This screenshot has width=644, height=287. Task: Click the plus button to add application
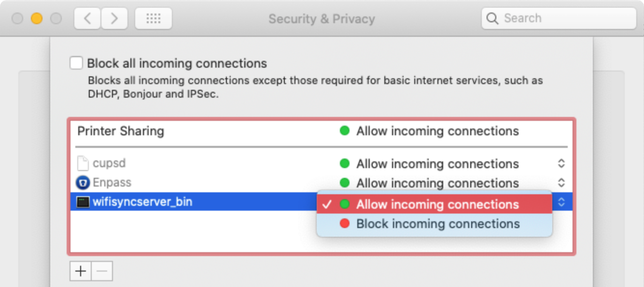tap(81, 271)
